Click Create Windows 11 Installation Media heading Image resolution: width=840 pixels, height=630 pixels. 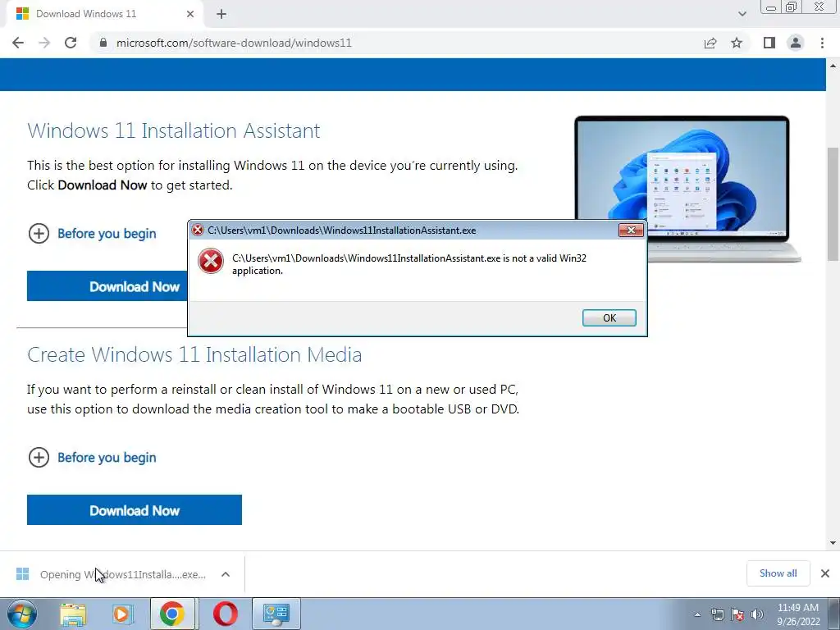194,354
